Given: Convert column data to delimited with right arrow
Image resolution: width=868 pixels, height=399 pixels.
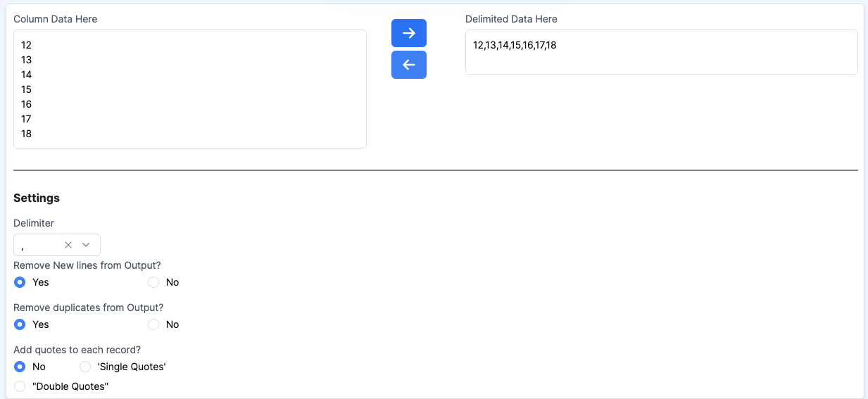Looking at the screenshot, I should coord(408,33).
